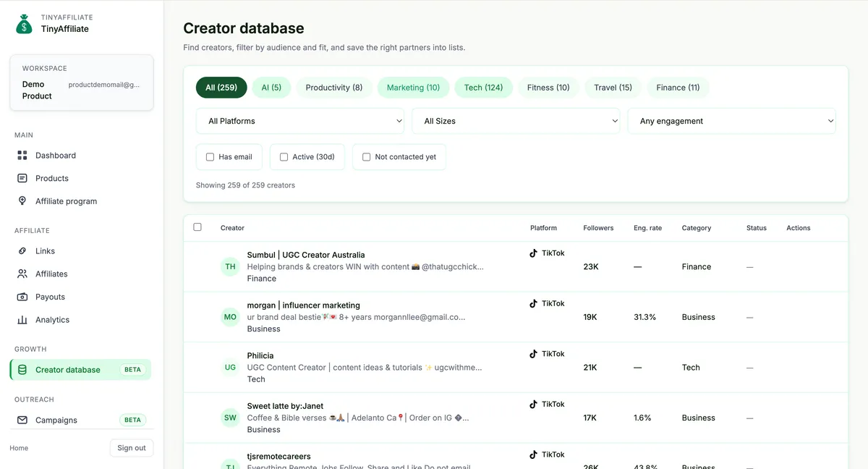Open the All Sizes dropdown
The width and height of the screenshot is (868, 469).
point(516,121)
